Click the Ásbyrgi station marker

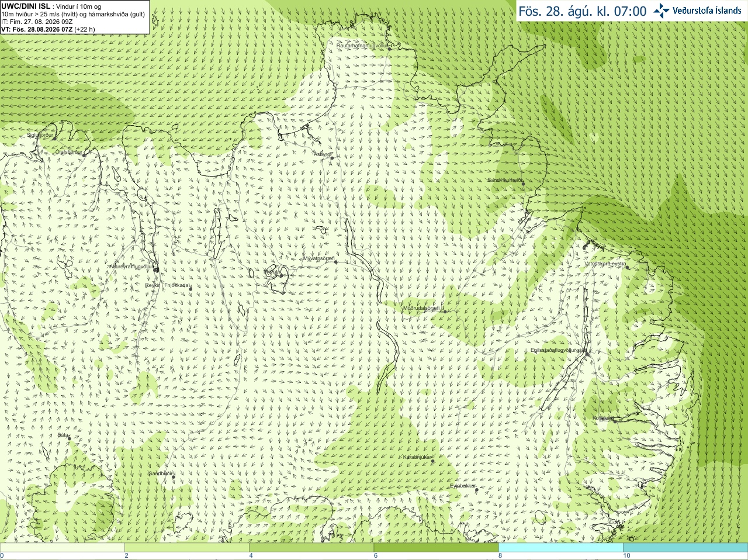point(332,158)
